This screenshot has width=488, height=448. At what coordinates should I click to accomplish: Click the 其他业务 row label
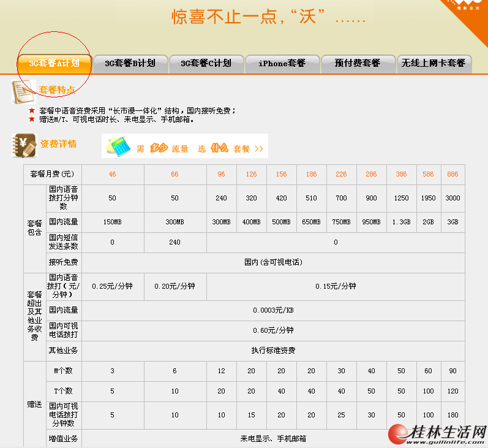coord(64,351)
